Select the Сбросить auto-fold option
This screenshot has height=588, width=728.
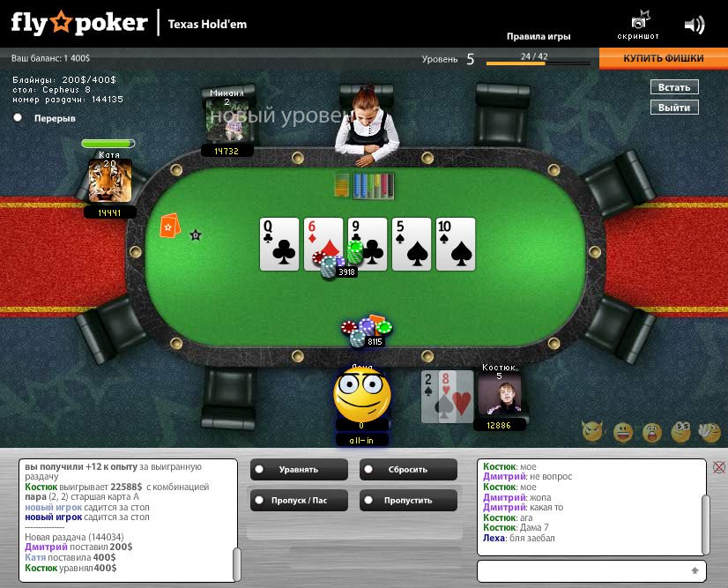[x=408, y=469]
